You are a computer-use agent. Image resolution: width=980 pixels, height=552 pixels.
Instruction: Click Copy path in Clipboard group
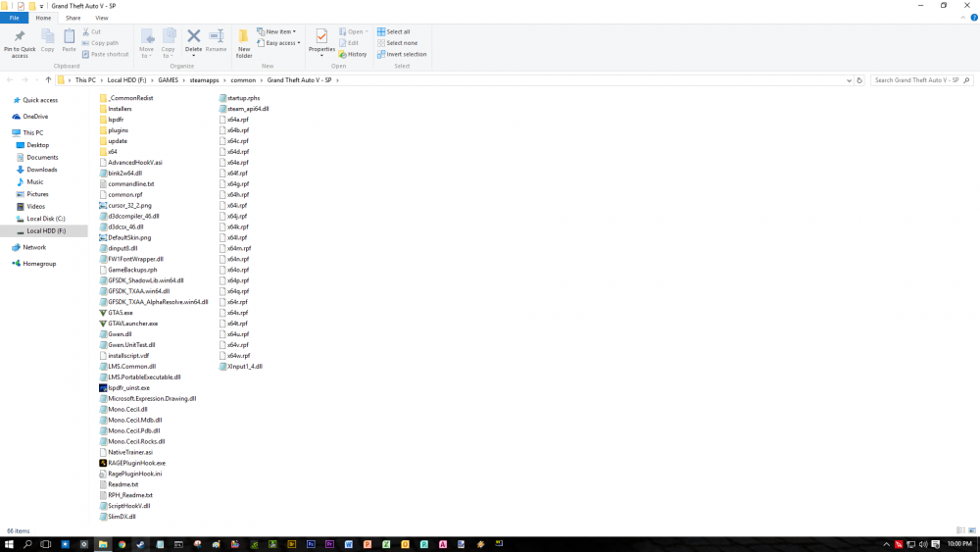(100, 43)
